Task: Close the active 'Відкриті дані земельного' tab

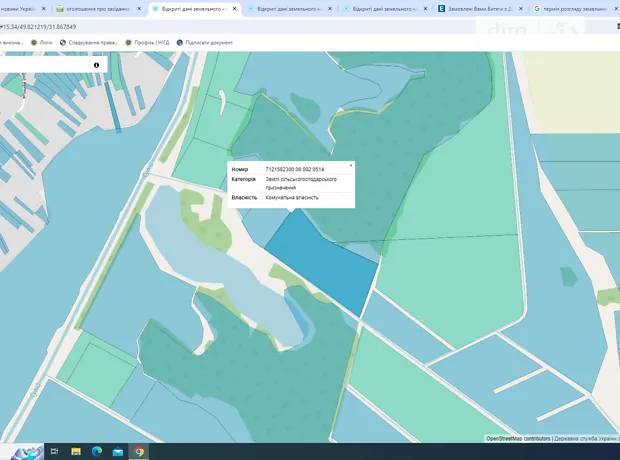Action: (x=234, y=8)
